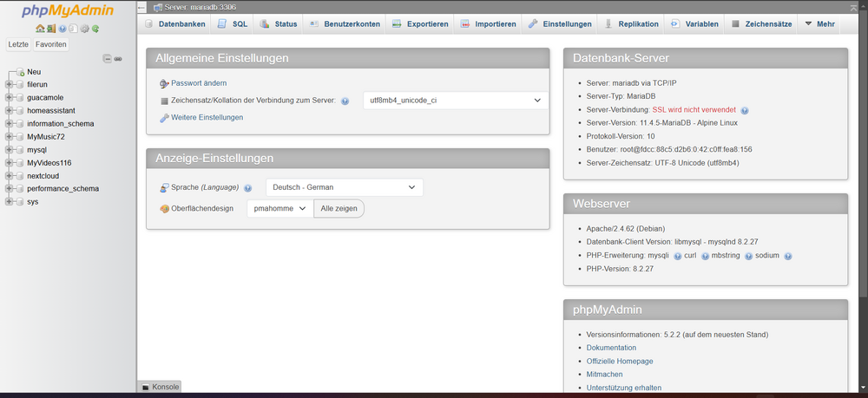This screenshot has height=398, width=868.
Task: Open the Konsole bar at the bottom
Action: [x=160, y=387]
